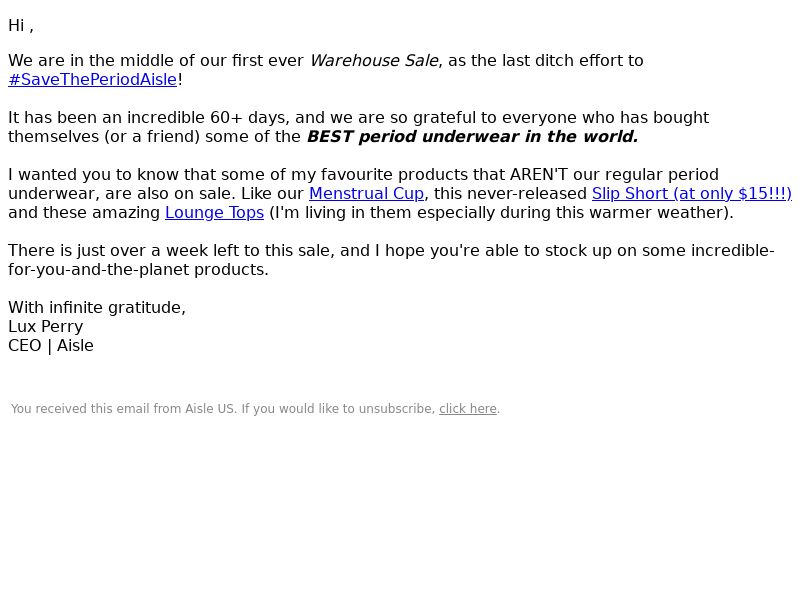Click the 'With infinite gratitude,' closing line

(x=97, y=308)
